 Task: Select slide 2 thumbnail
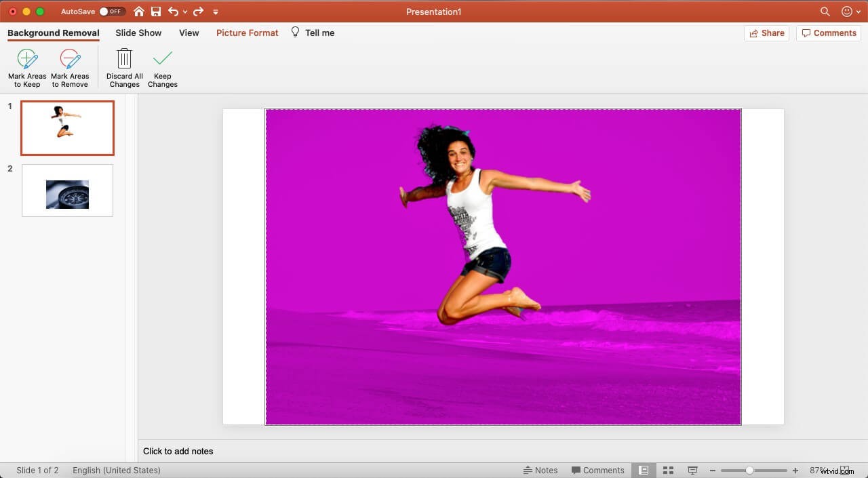coord(66,190)
